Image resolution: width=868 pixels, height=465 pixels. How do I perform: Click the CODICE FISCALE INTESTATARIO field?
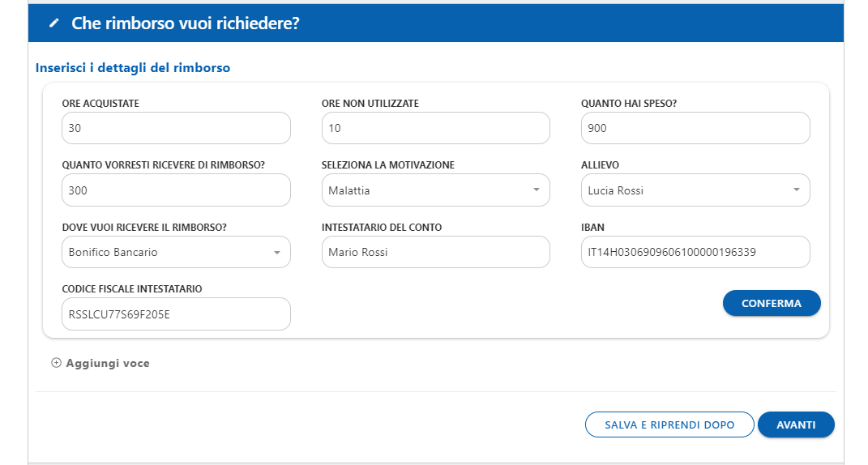(x=176, y=314)
